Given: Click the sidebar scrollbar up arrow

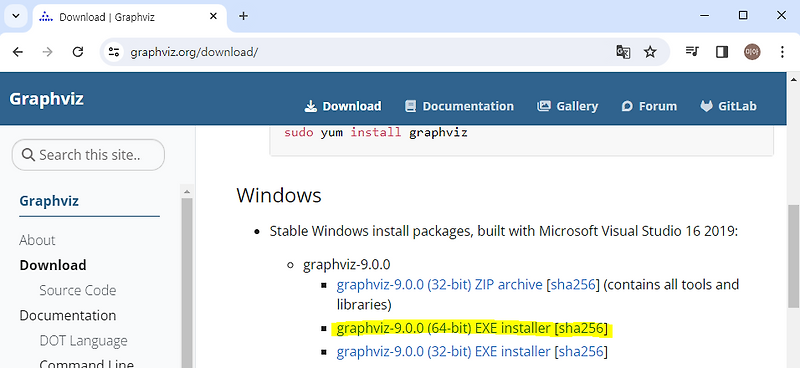Looking at the screenshot, I should coord(187,192).
